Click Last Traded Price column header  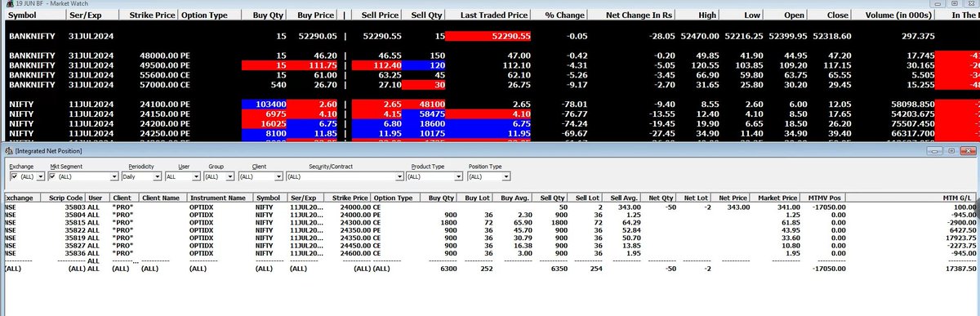point(488,16)
